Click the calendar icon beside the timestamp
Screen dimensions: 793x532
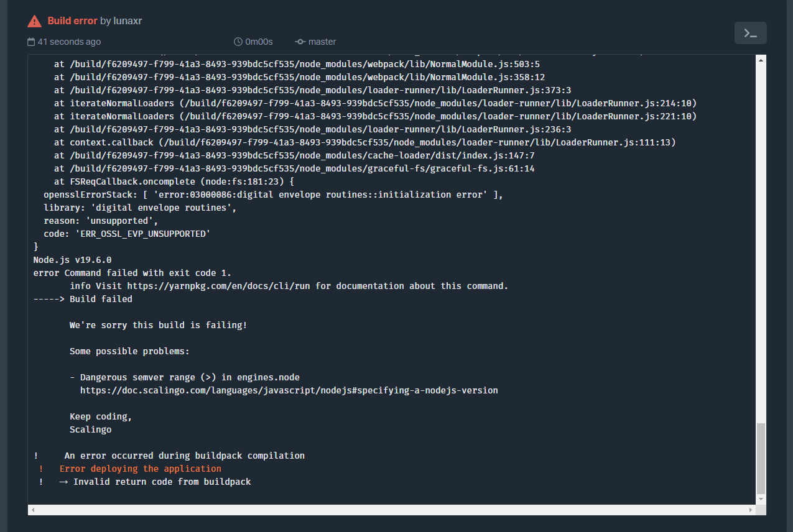coord(30,42)
